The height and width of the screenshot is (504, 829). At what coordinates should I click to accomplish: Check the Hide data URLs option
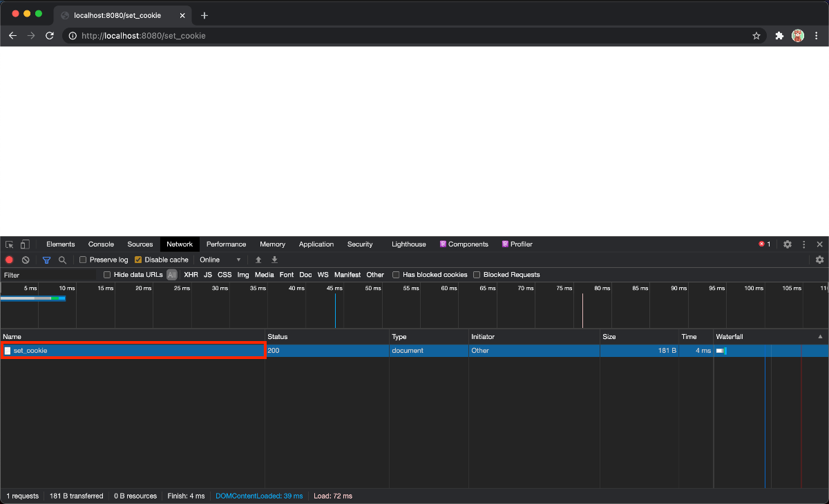(x=107, y=275)
